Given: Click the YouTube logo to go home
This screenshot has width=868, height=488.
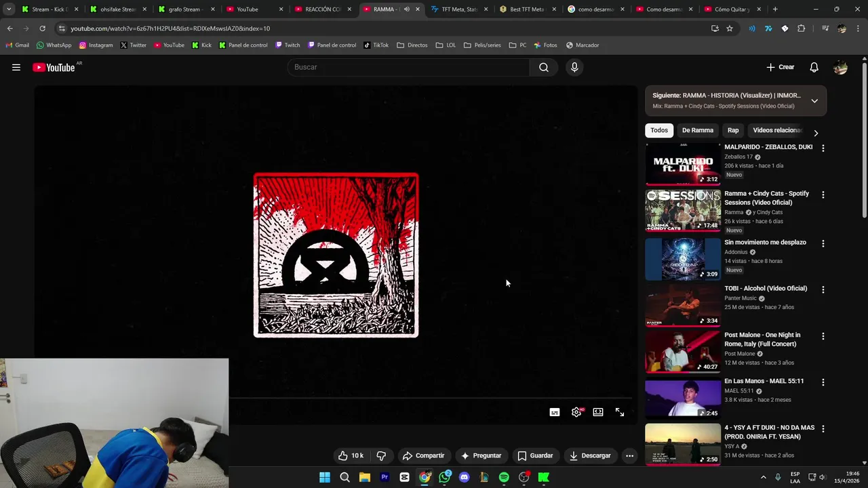Looking at the screenshot, I should [54, 67].
